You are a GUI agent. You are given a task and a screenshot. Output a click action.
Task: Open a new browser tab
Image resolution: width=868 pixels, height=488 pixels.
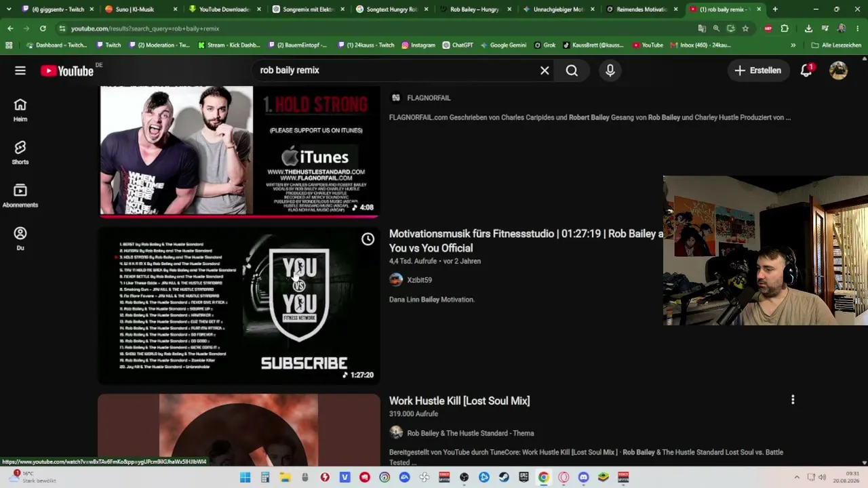[775, 9]
